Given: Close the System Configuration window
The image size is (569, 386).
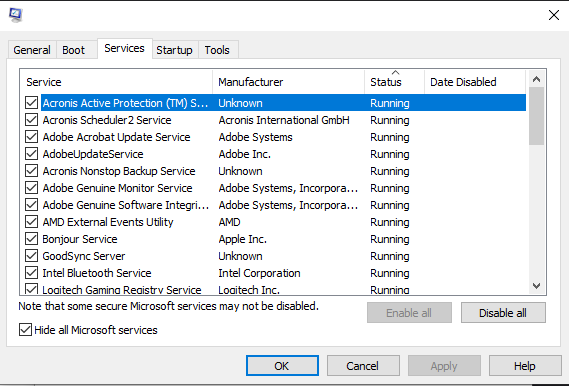Looking at the screenshot, I should pos(554,15).
